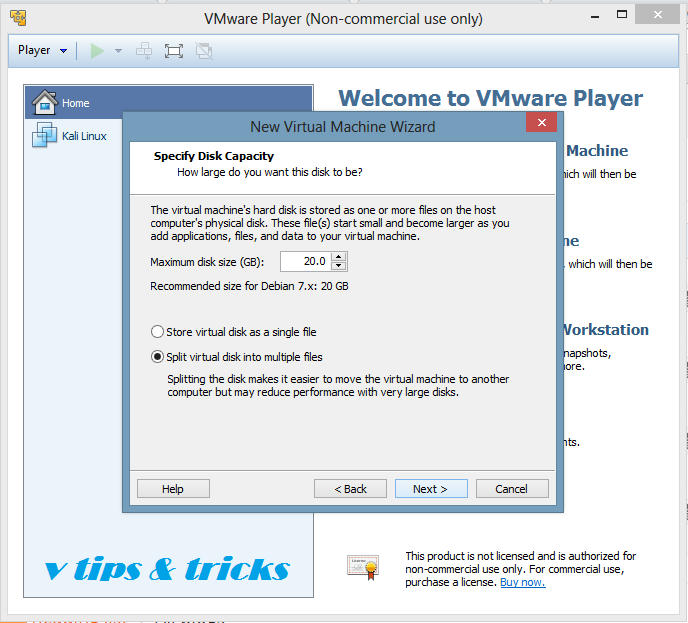Expand the power options dropdown arrow

pos(118,51)
